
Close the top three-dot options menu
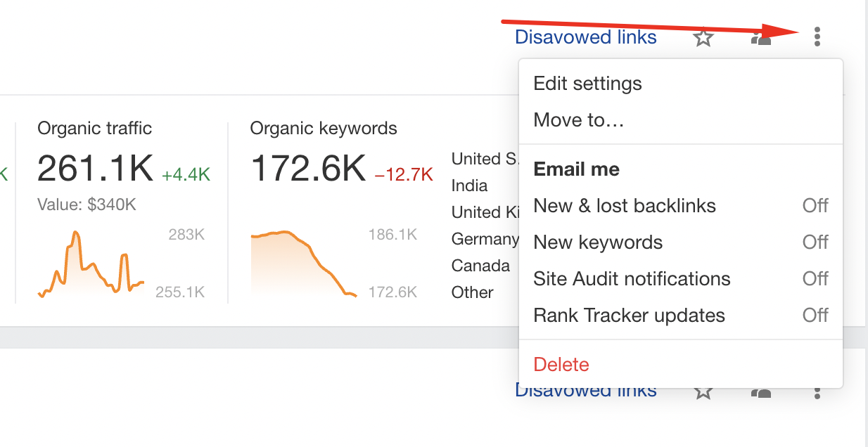tap(817, 37)
